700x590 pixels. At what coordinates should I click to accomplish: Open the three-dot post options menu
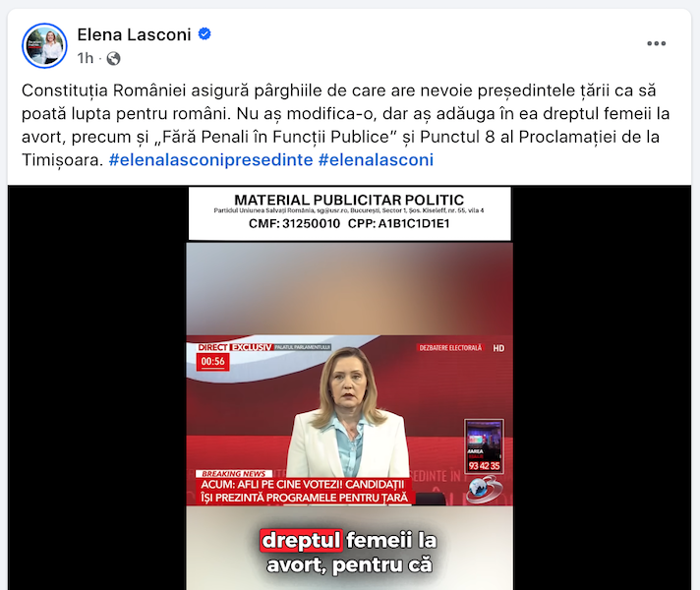click(x=657, y=43)
